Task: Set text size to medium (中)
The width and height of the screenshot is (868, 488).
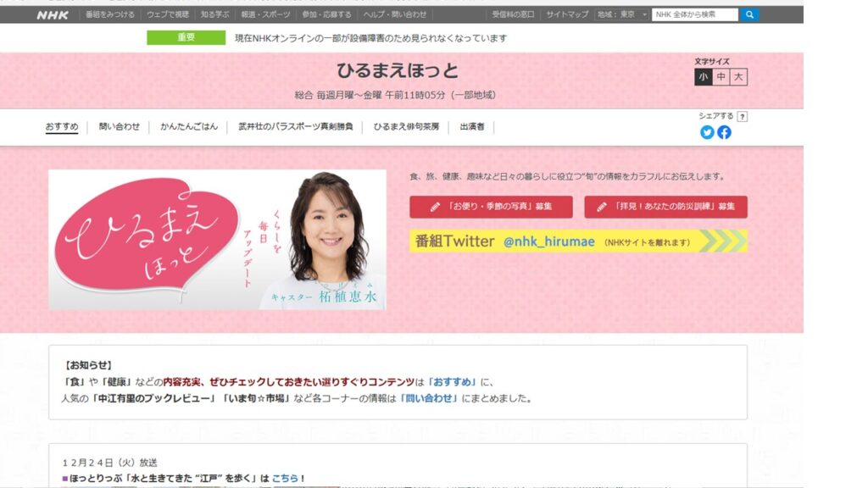Action: [x=721, y=77]
